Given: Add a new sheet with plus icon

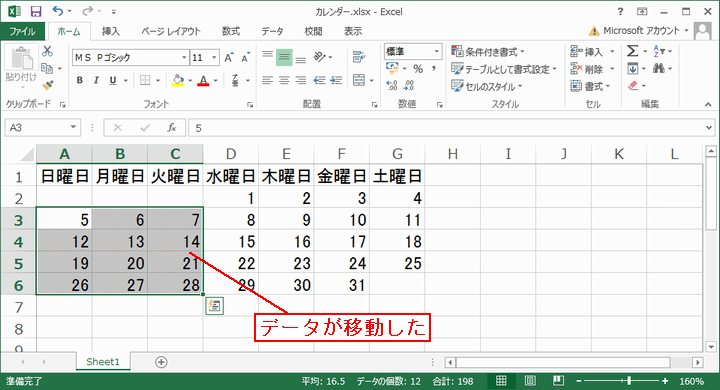Looking at the screenshot, I should 161,362.
